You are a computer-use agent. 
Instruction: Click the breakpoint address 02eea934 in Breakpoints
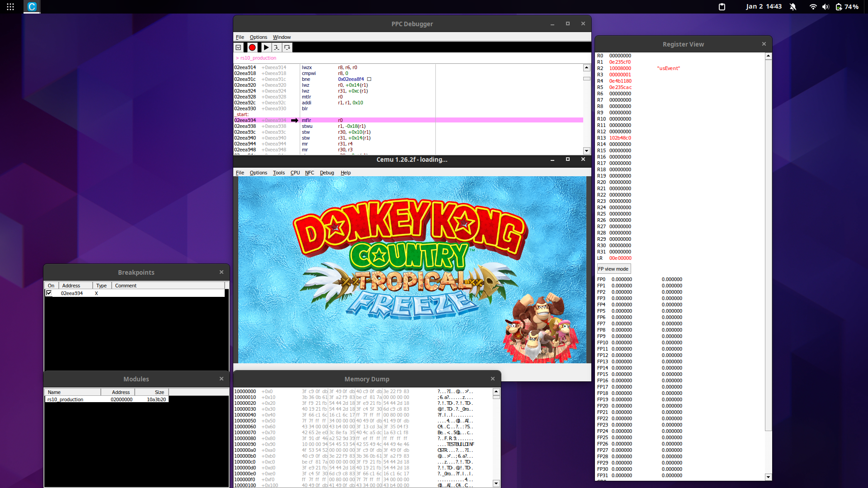(x=72, y=293)
